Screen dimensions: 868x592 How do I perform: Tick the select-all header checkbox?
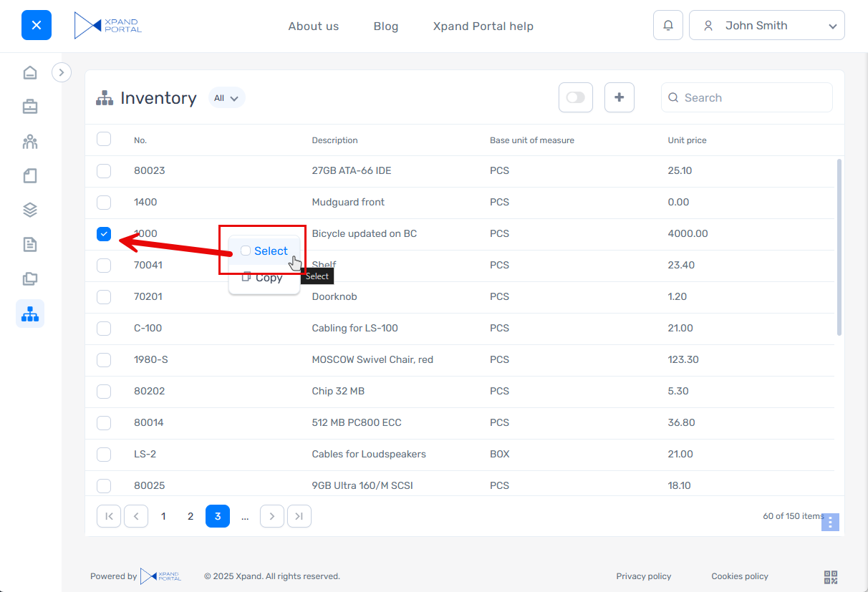104,140
